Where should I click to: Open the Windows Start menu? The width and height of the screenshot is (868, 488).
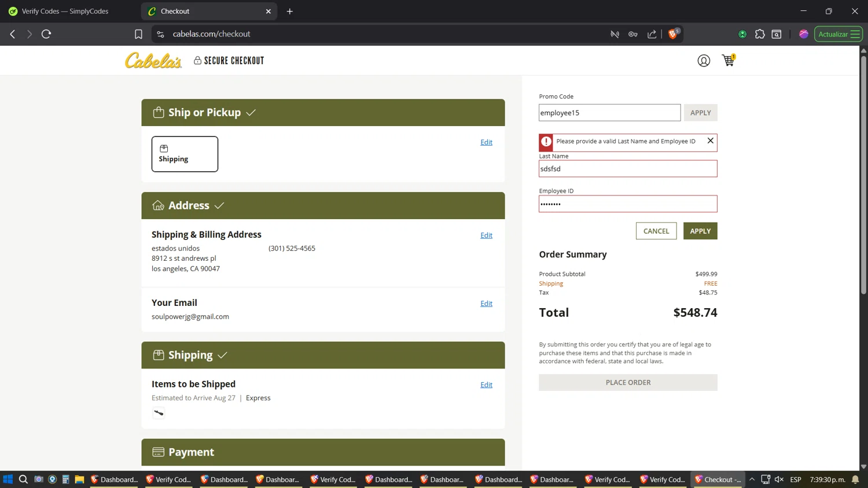8,479
